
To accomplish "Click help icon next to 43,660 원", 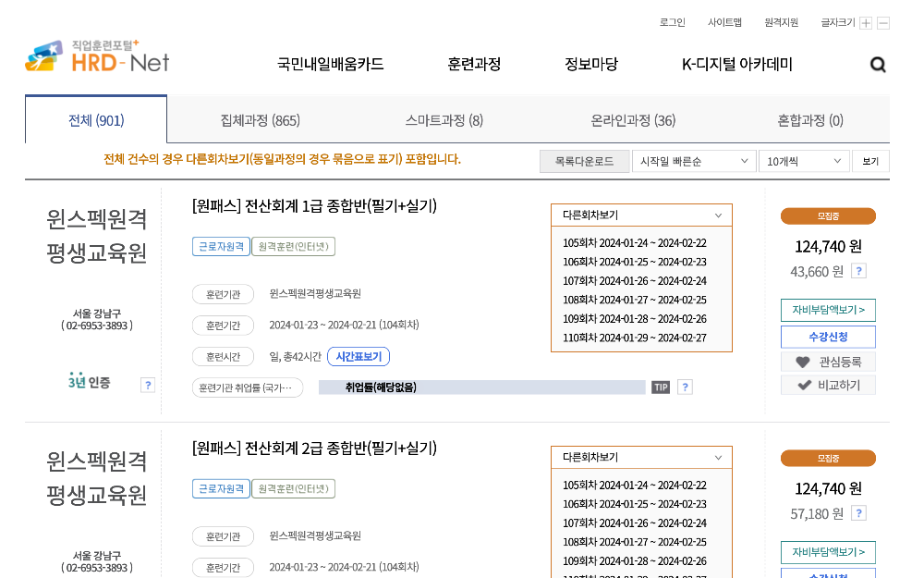I will point(859,271).
